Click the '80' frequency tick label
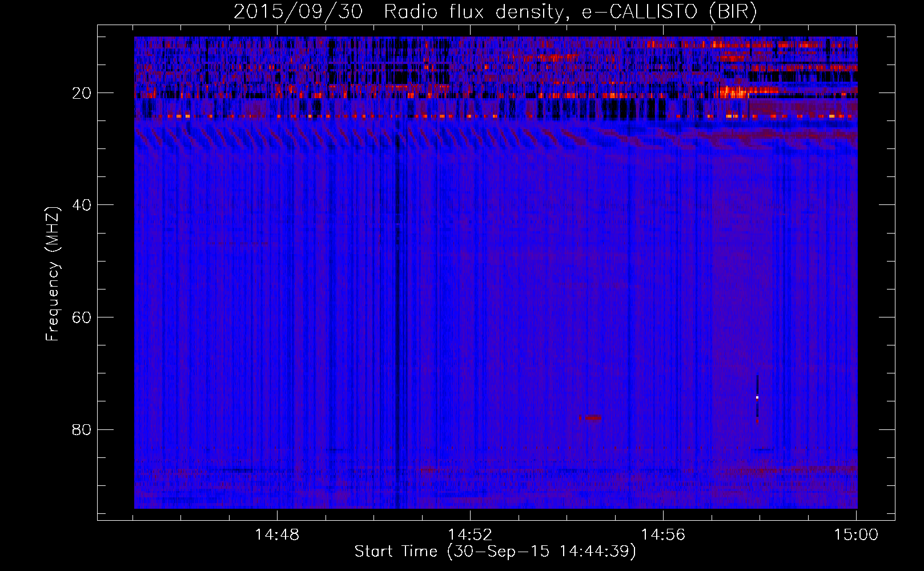This screenshot has height=571, width=924. (x=82, y=429)
